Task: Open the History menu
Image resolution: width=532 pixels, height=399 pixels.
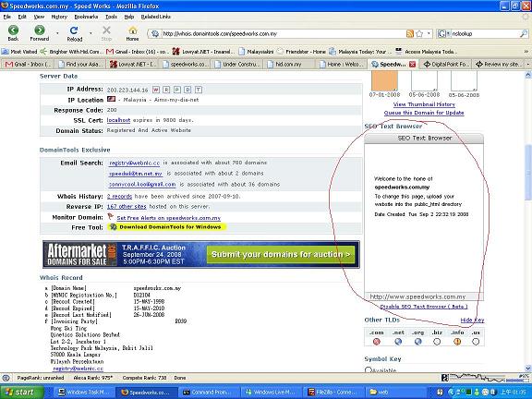Action: [x=59, y=17]
